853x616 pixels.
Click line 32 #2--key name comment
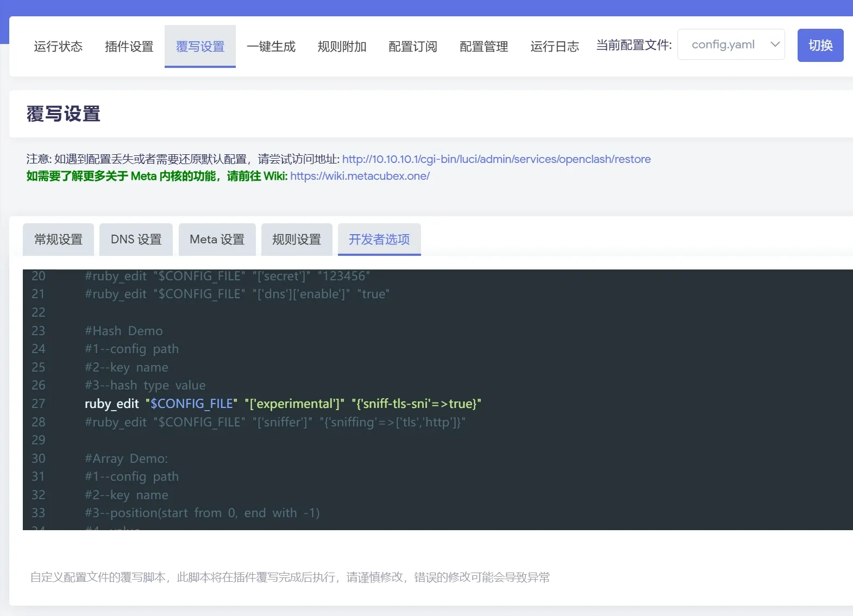click(126, 495)
